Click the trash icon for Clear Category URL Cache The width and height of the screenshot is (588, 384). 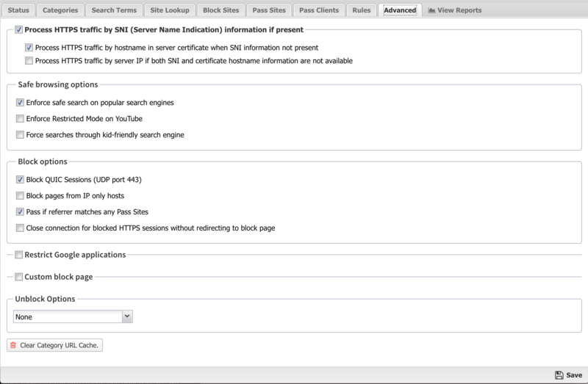pos(13,344)
